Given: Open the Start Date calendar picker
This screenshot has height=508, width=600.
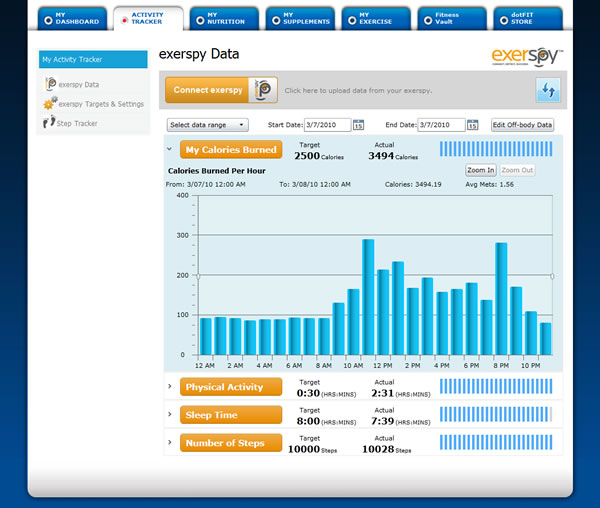Looking at the screenshot, I should pos(359,125).
